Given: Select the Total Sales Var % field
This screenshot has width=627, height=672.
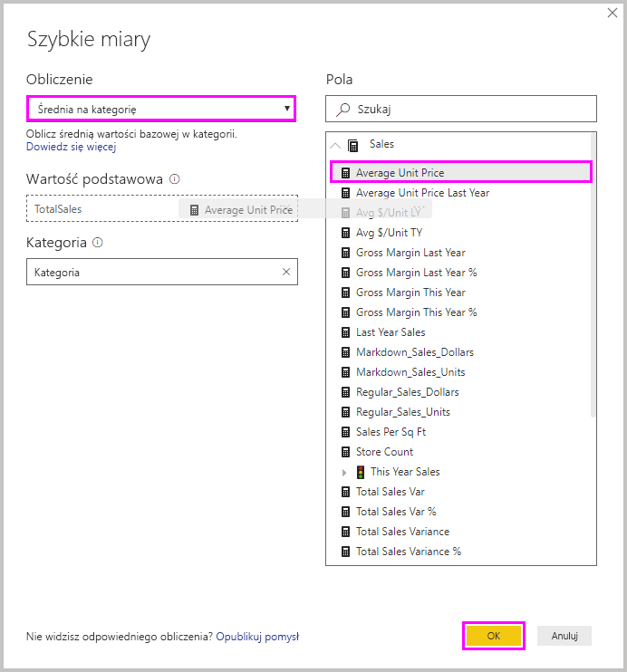Looking at the screenshot, I should tap(396, 512).
